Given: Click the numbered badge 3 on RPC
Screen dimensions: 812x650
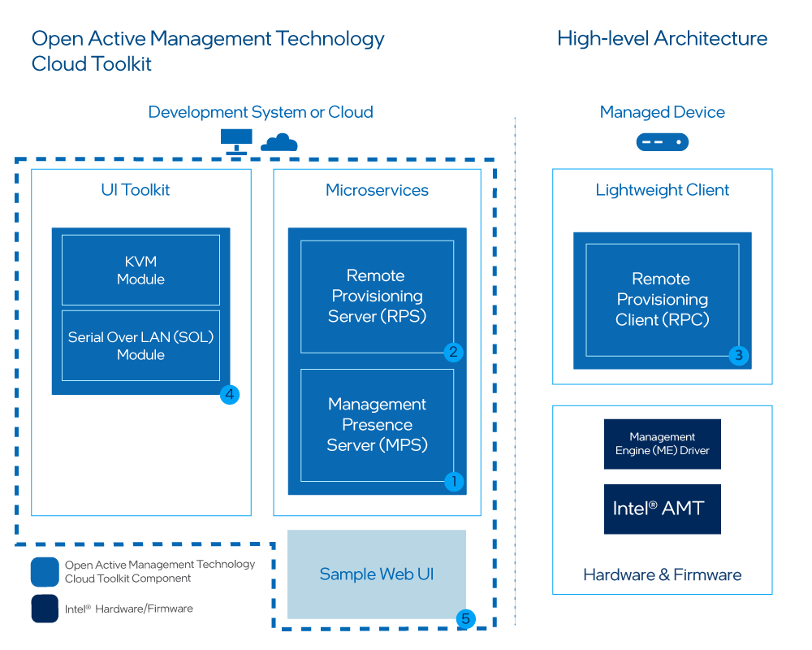Looking at the screenshot, I should [x=739, y=355].
